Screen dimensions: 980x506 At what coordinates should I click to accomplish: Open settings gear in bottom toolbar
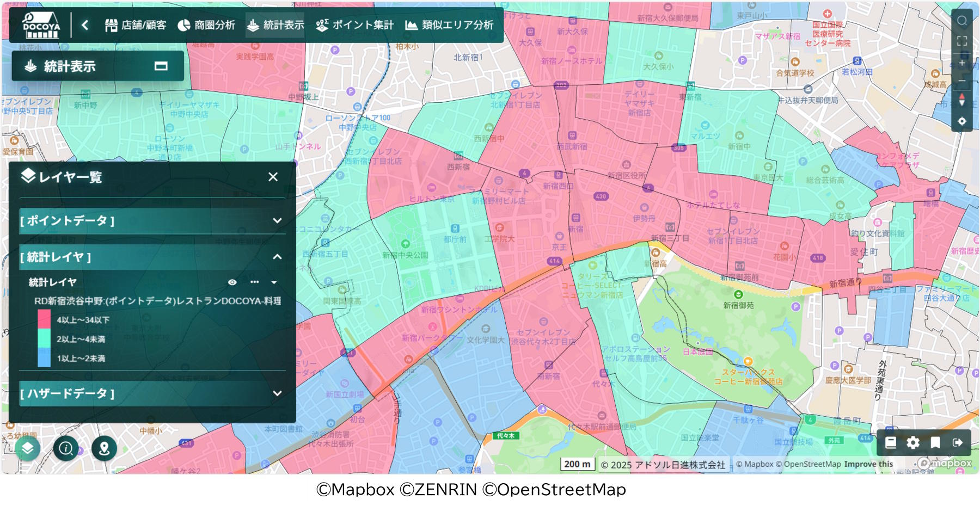point(913,443)
